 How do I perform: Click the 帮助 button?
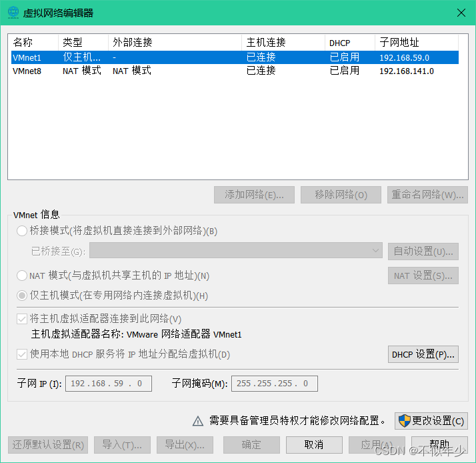click(439, 445)
